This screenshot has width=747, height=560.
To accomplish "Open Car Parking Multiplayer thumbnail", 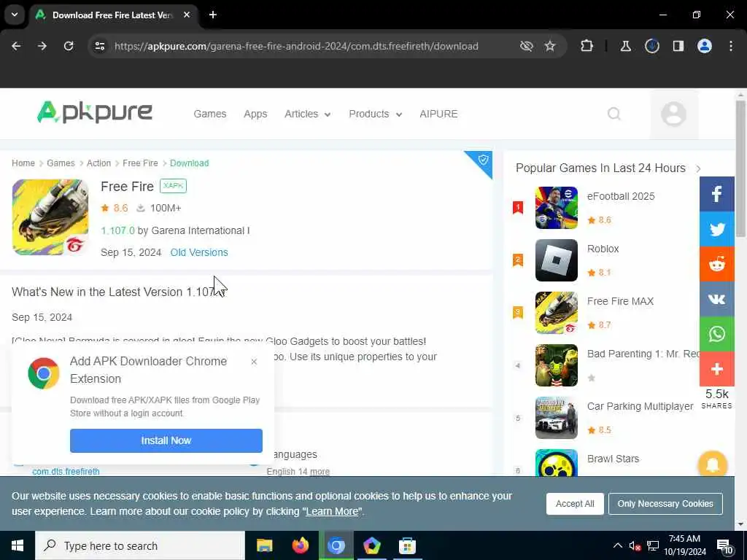I will [556, 418].
